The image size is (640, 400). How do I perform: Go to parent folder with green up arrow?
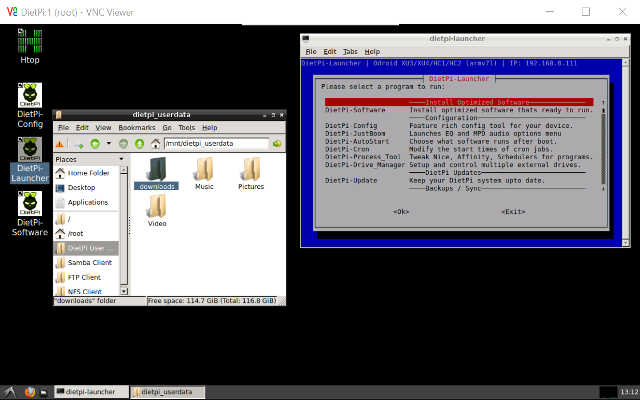coord(139,144)
